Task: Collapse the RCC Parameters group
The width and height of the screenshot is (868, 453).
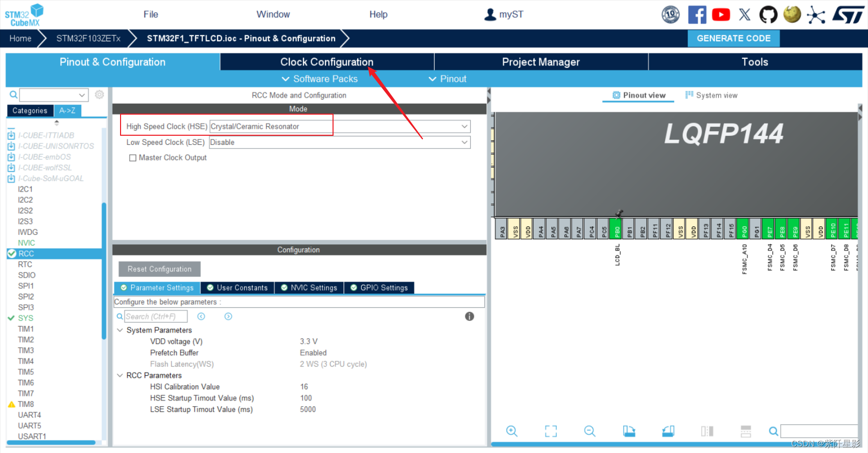Action: point(120,376)
